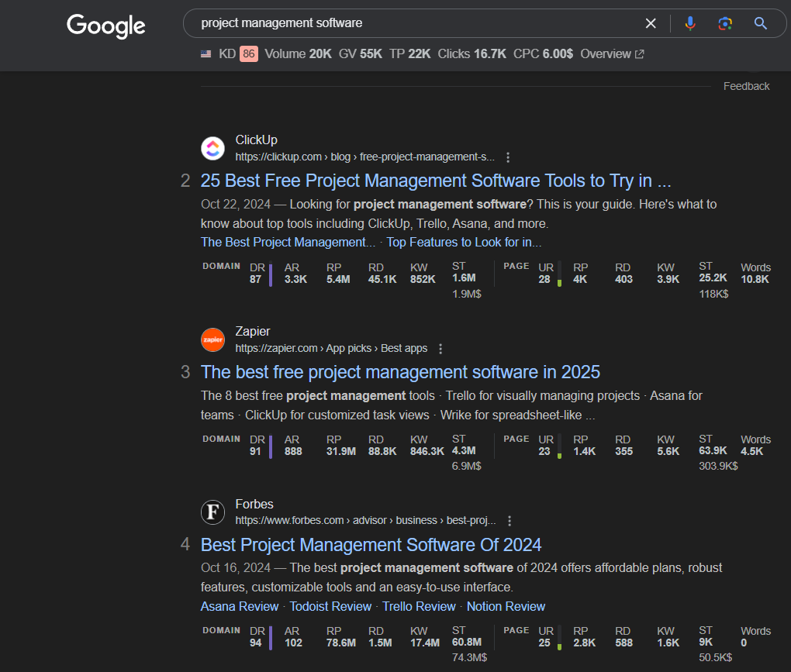The height and width of the screenshot is (672, 791).
Task: Click ClickUp domain RP 5.4M value
Action: point(338,279)
